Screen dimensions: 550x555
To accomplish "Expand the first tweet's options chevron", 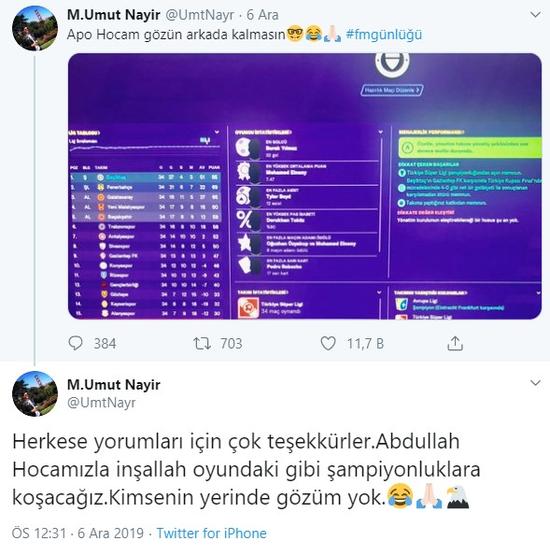I will point(535,15).
